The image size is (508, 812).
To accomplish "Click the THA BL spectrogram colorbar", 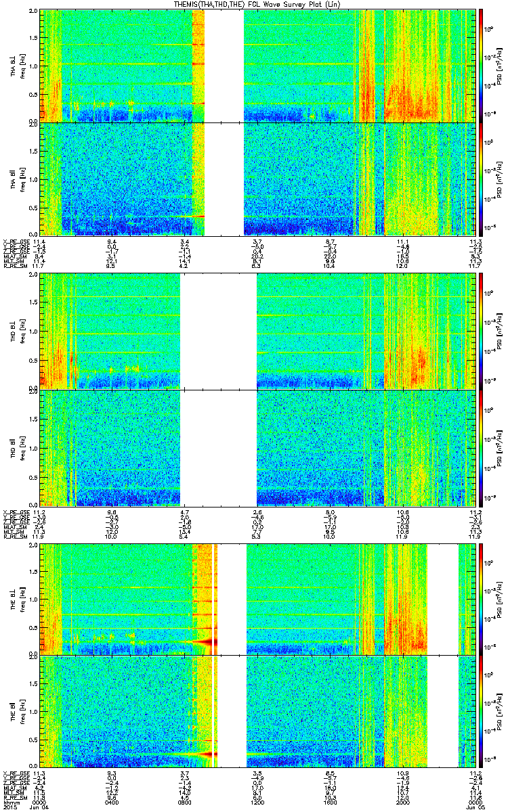I will (x=481, y=65).
